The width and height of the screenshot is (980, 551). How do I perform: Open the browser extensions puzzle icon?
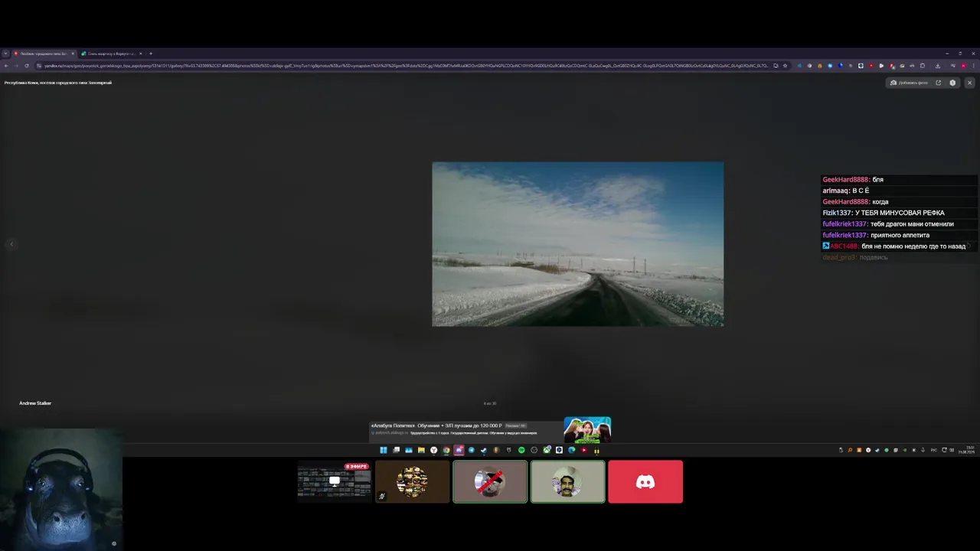tap(923, 66)
